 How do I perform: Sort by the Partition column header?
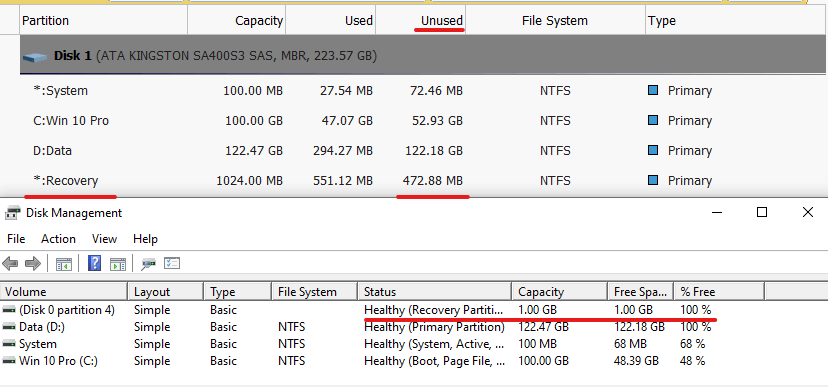pyautogui.click(x=104, y=21)
